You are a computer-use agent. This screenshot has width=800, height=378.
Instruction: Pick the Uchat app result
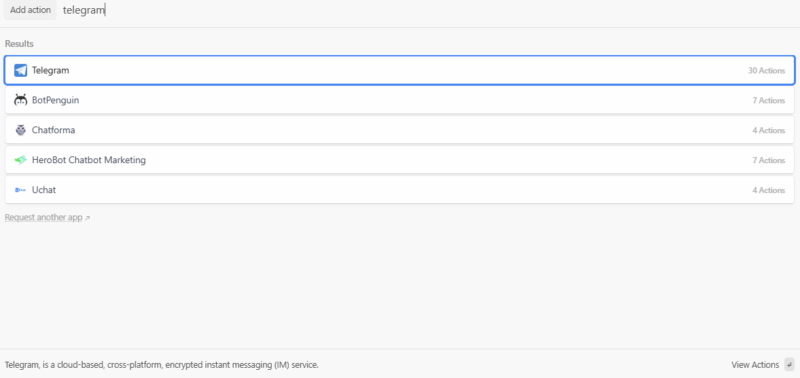pyautogui.click(x=399, y=190)
